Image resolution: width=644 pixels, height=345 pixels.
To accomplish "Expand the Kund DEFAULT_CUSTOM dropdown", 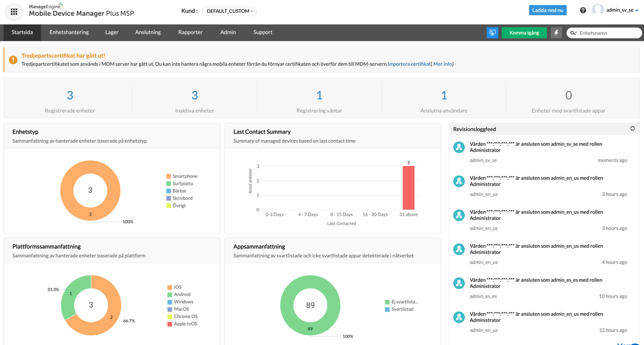I will coord(230,11).
